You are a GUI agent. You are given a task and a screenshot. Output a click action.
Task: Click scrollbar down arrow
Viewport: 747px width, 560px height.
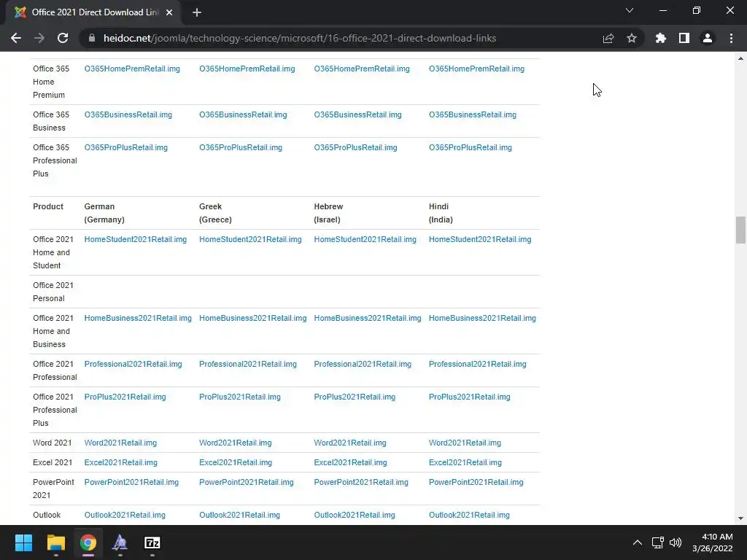pos(740,518)
